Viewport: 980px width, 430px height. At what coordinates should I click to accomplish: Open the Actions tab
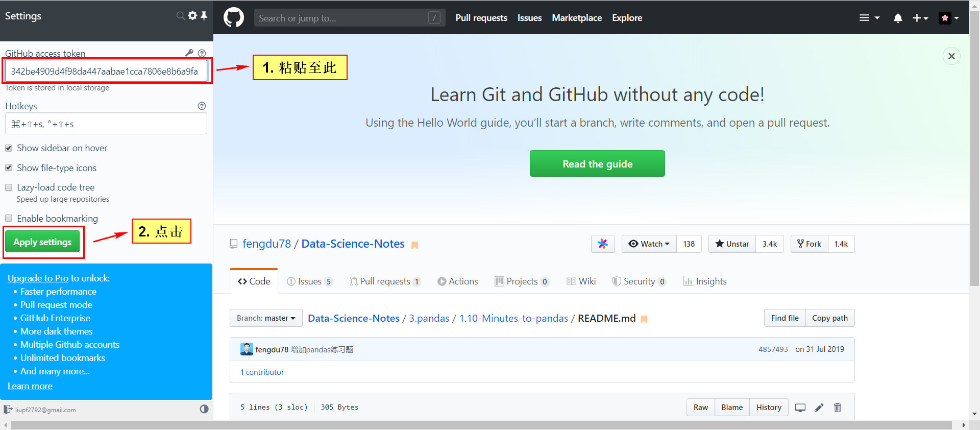pos(458,281)
